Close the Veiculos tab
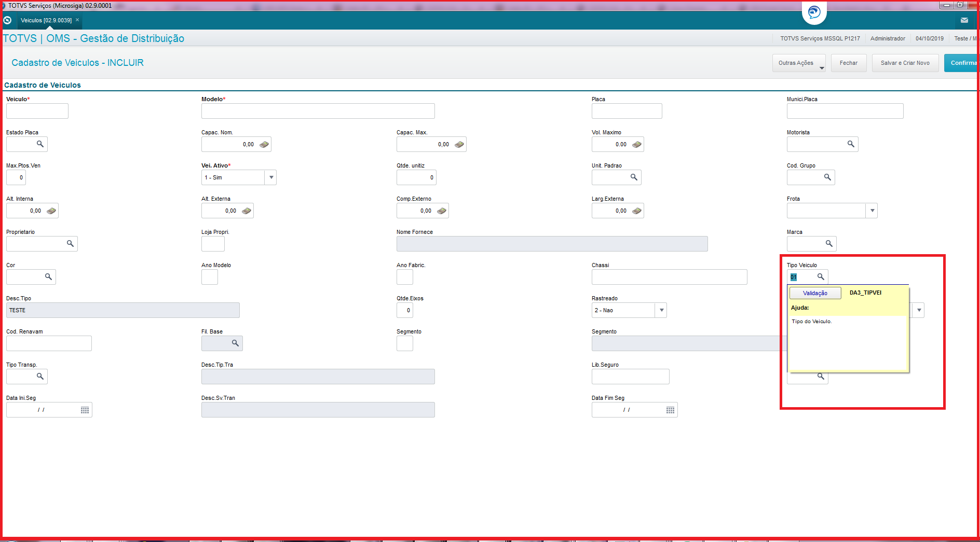The image size is (980, 542). 77,20
